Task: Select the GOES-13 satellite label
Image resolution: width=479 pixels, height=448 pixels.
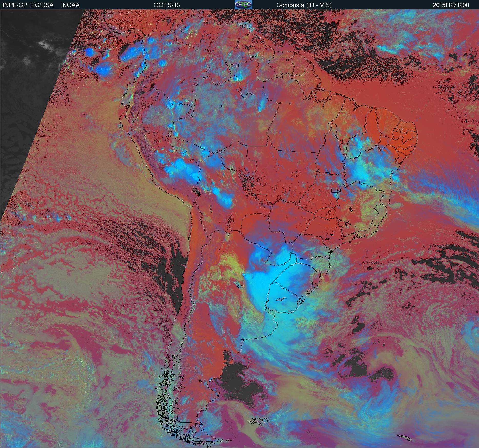Action: click(x=166, y=5)
